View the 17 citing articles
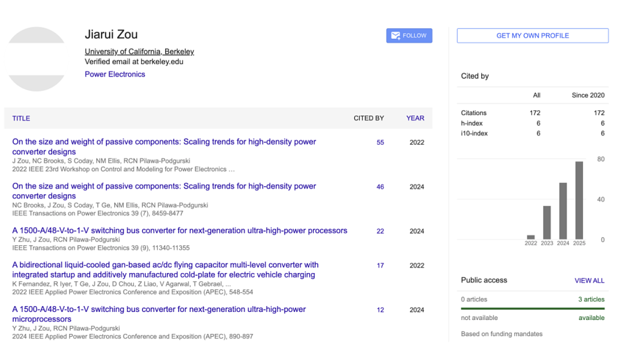 [380, 265]
